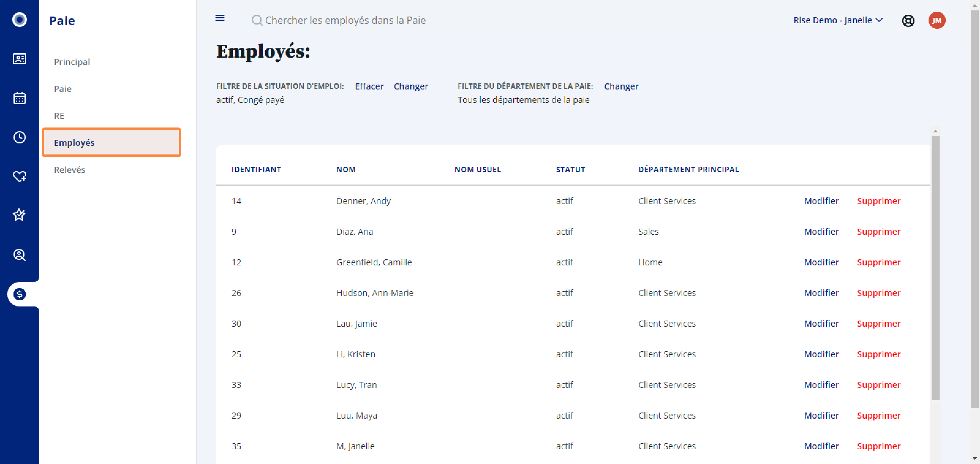Click identifier 35 cell

tap(236, 446)
